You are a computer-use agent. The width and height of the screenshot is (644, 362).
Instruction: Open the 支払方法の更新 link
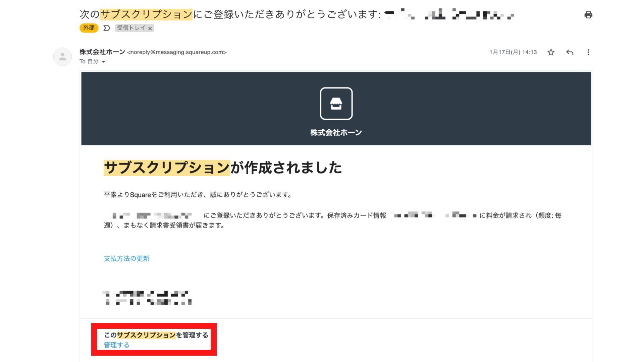point(126,258)
